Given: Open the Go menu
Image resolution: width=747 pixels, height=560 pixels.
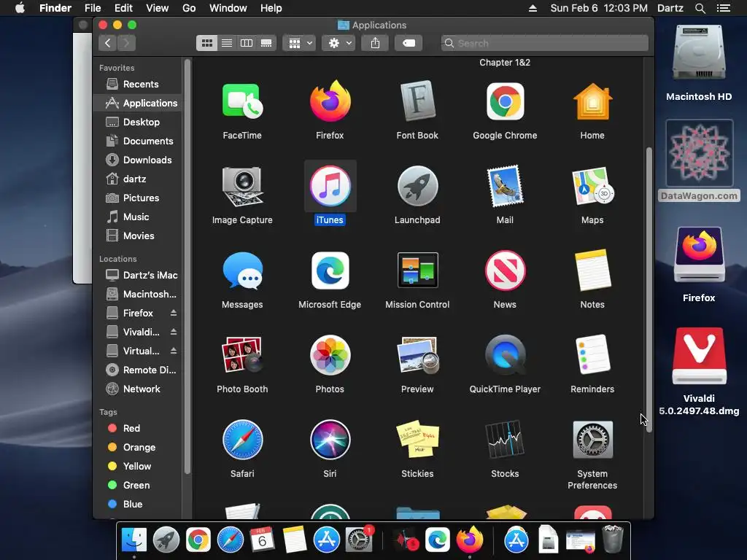Looking at the screenshot, I should (x=189, y=8).
